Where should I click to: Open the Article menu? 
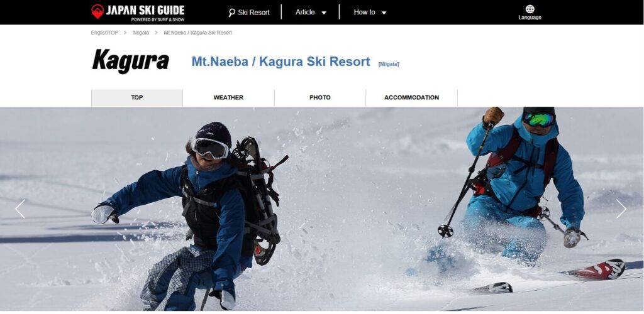[x=305, y=12]
